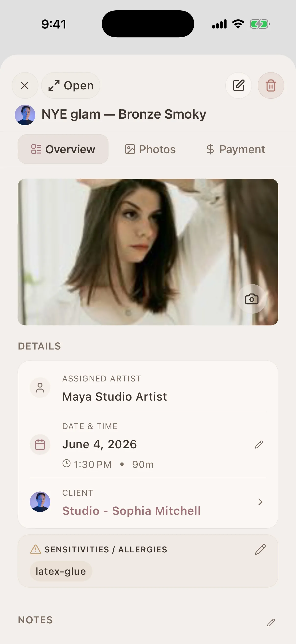
Task: Edit notes using the pencil icon
Action: coord(271,622)
